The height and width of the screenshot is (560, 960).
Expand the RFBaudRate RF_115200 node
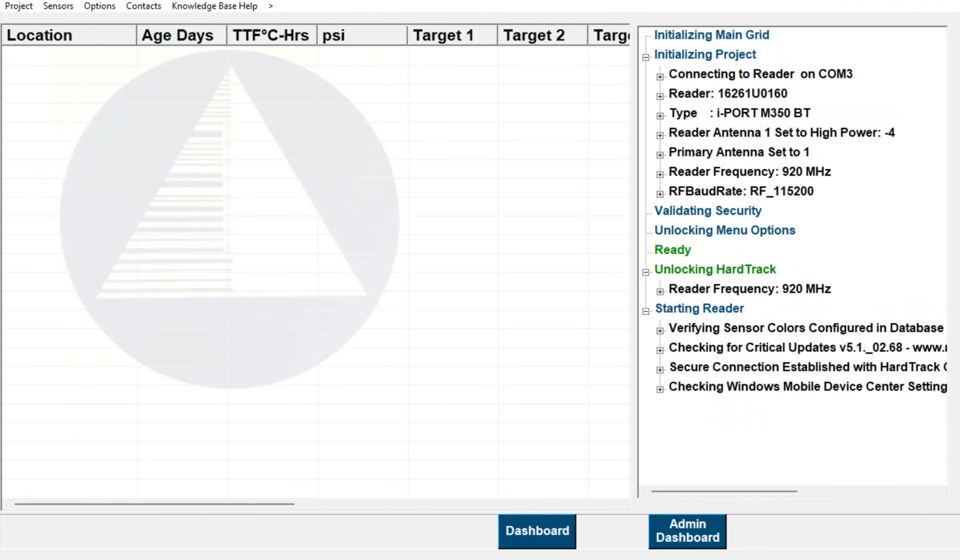[x=660, y=194]
